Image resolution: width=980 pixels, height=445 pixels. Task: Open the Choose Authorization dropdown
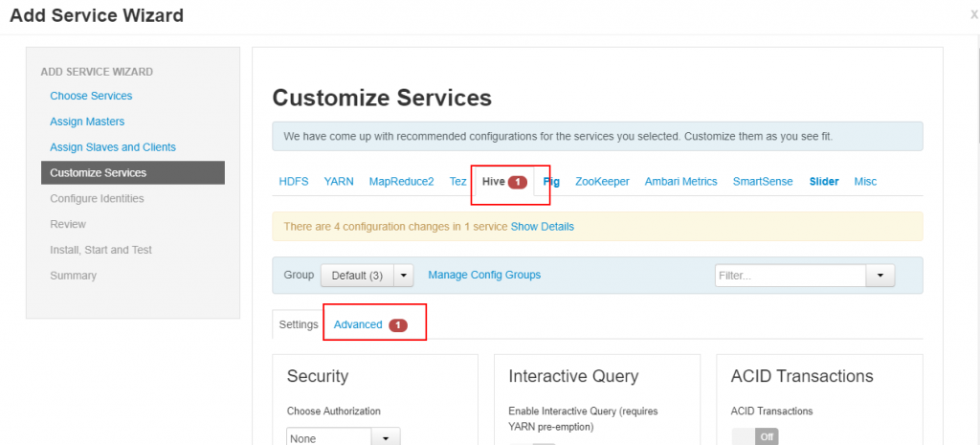(x=344, y=437)
